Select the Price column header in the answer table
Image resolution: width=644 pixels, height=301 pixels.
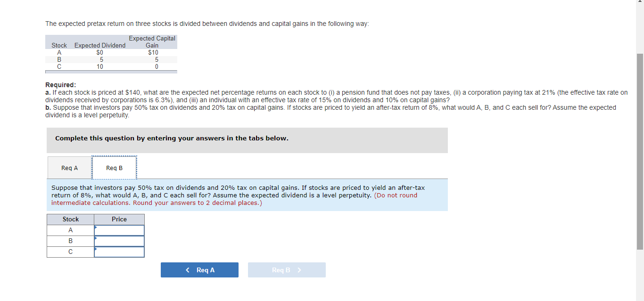tap(119, 219)
